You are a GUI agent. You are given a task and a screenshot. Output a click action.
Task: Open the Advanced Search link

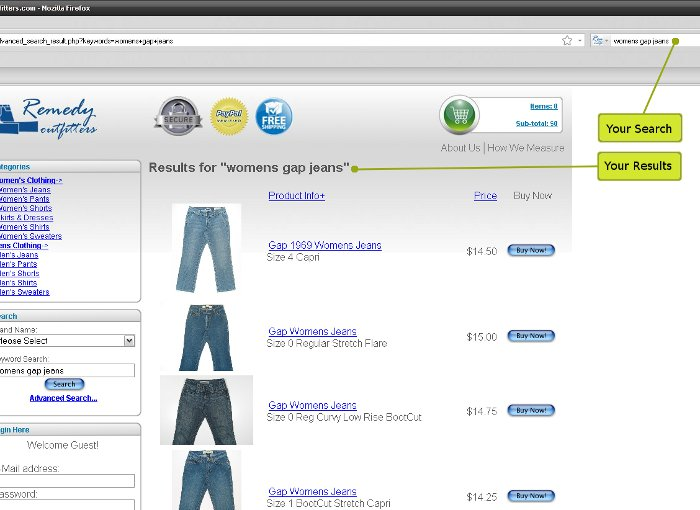coord(63,398)
